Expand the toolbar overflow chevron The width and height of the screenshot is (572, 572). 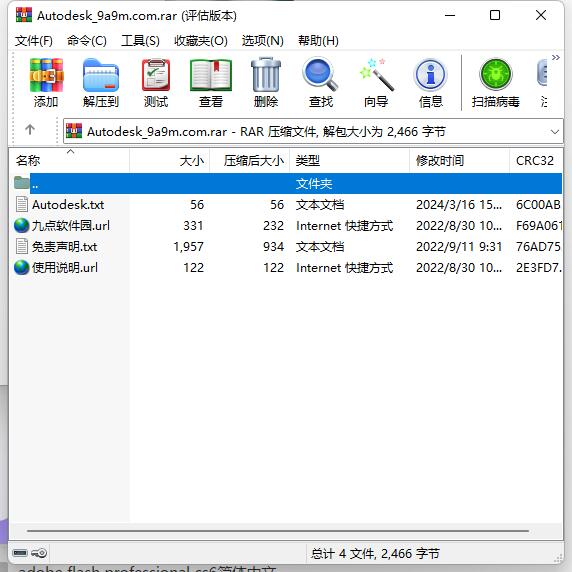pyautogui.click(x=556, y=58)
